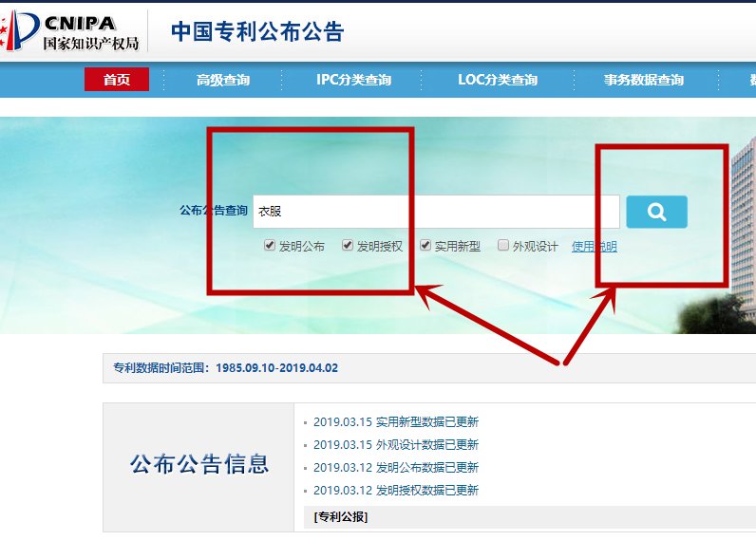Uncheck the 实用新型 checkbox
Screen dimensions: 756x559
coord(426,246)
